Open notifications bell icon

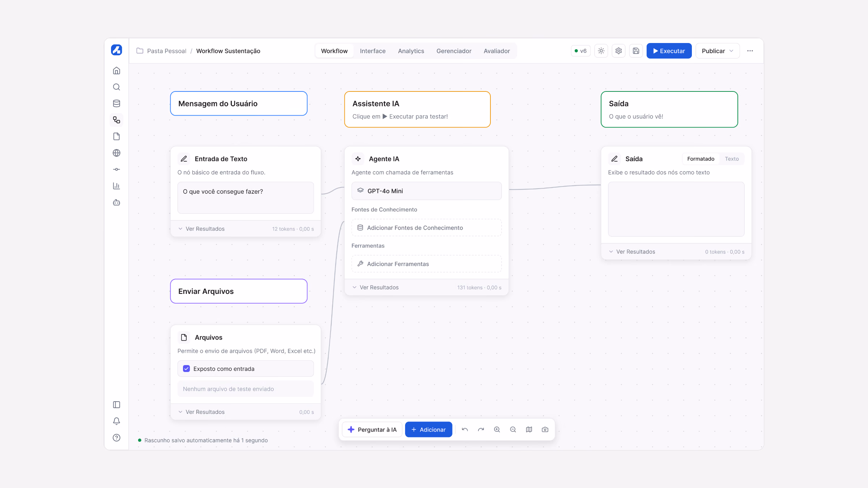116,421
